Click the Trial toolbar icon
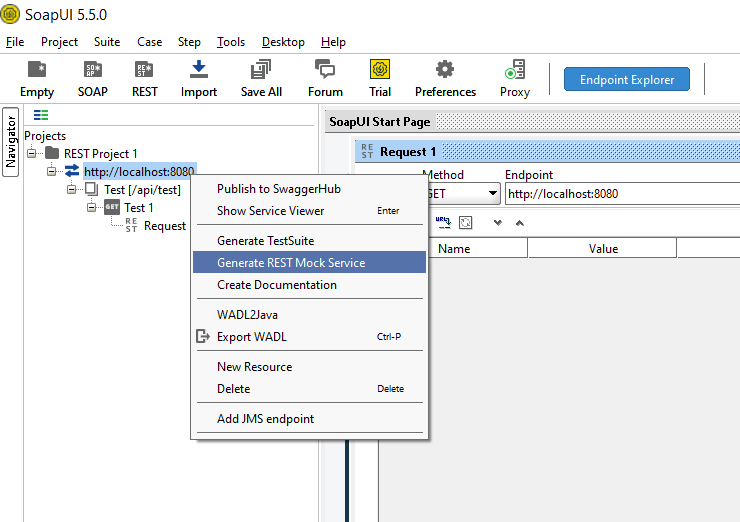Screen dimensions: 740x522 pos(380,78)
